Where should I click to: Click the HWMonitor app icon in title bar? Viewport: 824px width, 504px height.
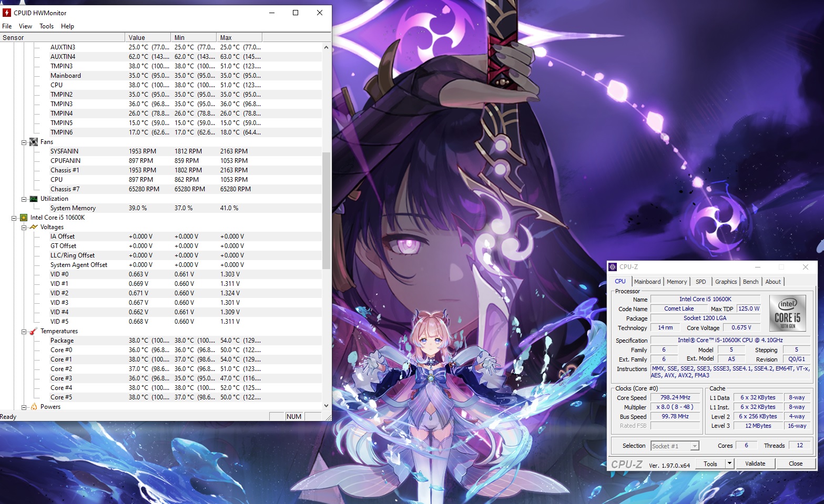(7, 13)
